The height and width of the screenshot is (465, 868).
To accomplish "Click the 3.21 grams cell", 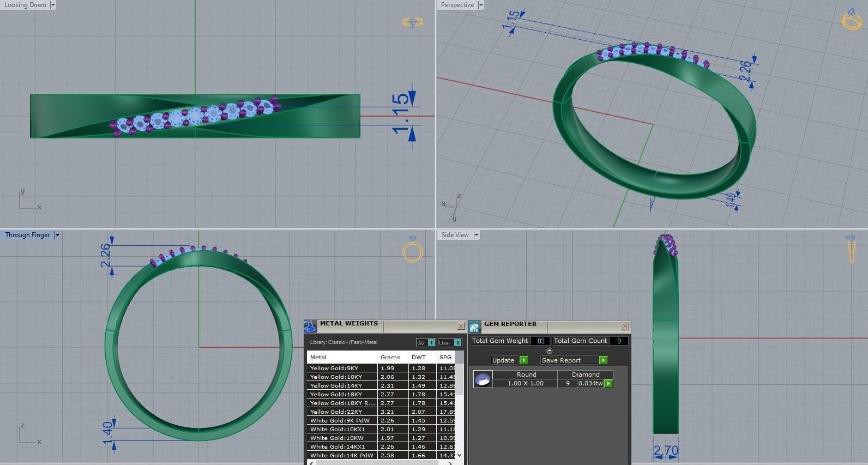I will [x=393, y=412].
